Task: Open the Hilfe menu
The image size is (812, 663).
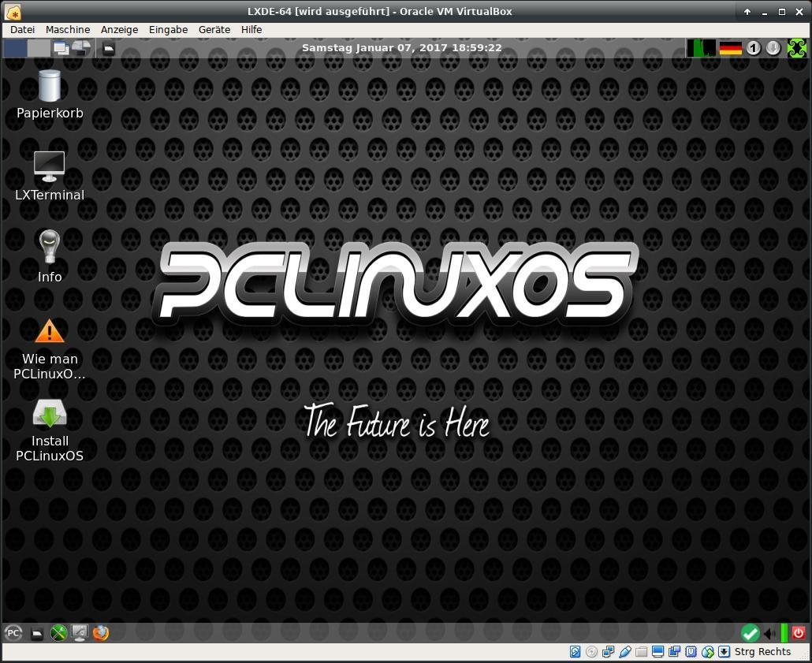Action: (251, 29)
